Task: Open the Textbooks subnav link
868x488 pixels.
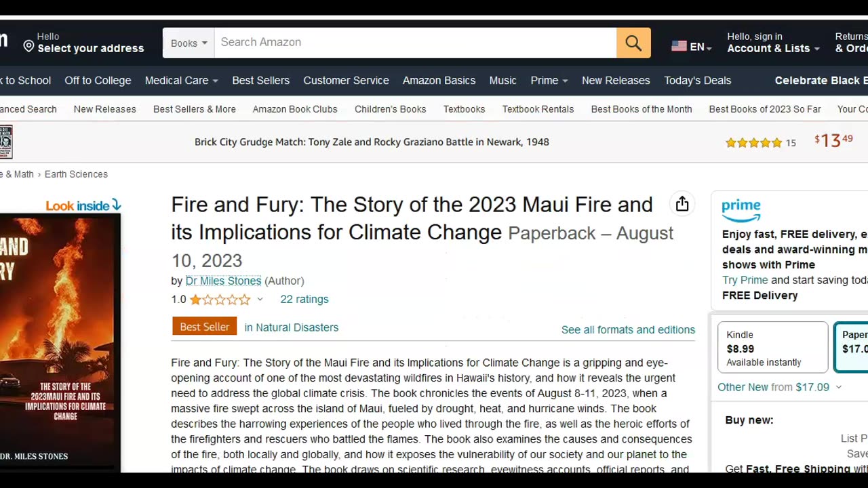Action: tap(465, 109)
